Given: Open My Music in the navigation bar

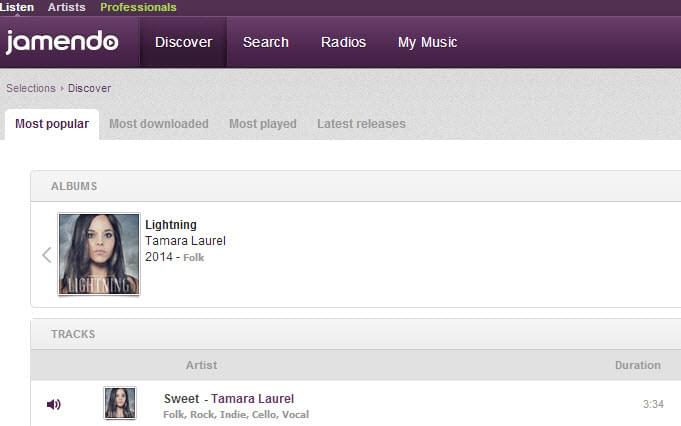Looking at the screenshot, I should click(x=427, y=42).
